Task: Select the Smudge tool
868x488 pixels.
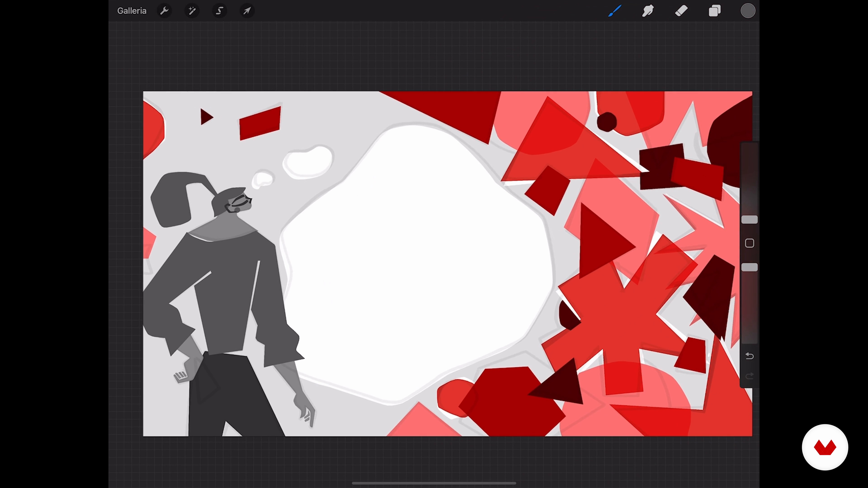Action: (648, 11)
